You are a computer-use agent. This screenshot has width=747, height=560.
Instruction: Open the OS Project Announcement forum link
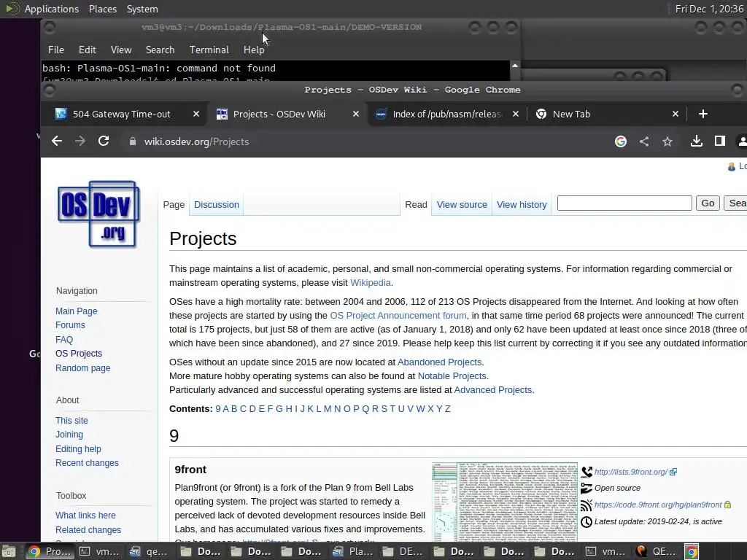tap(398, 315)
